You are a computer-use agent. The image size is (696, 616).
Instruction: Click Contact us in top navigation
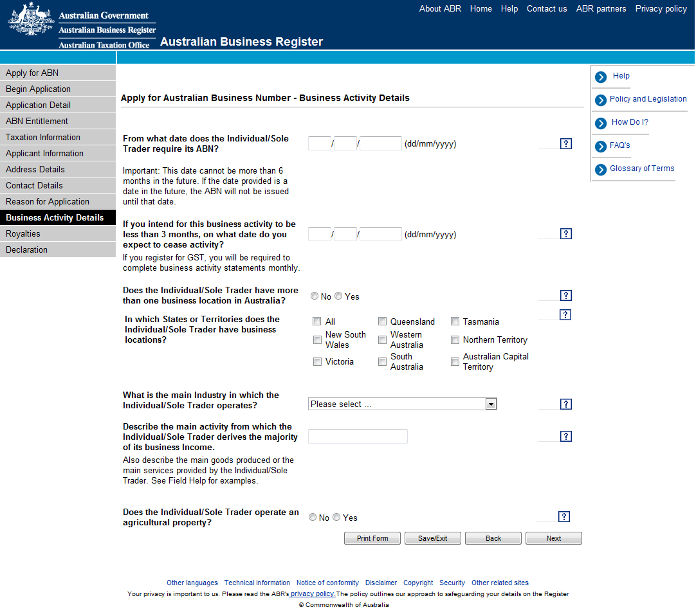[546, 9]
